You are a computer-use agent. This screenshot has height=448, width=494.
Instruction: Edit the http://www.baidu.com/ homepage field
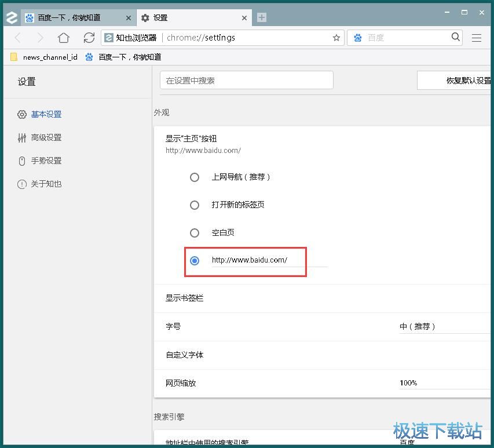point(269,260)
